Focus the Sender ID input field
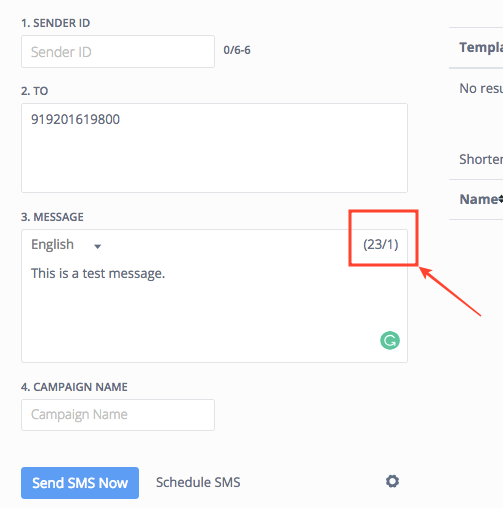 (118, 52)
